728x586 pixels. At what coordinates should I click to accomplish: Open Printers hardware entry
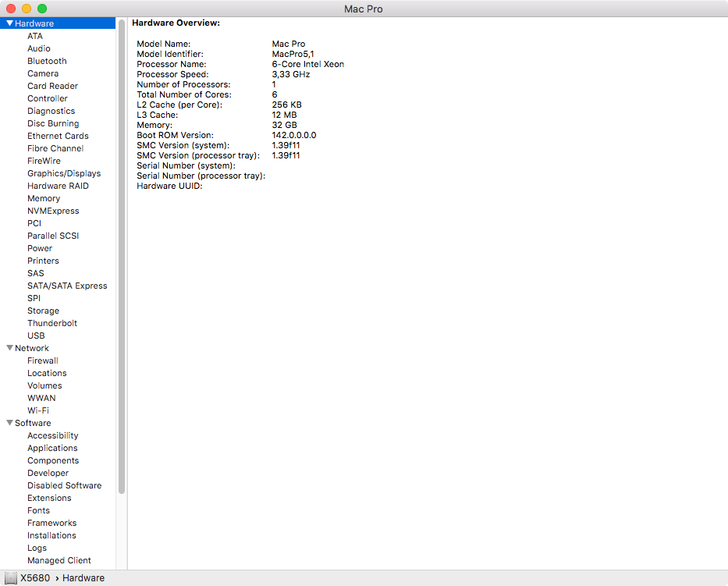coord(43,261)
